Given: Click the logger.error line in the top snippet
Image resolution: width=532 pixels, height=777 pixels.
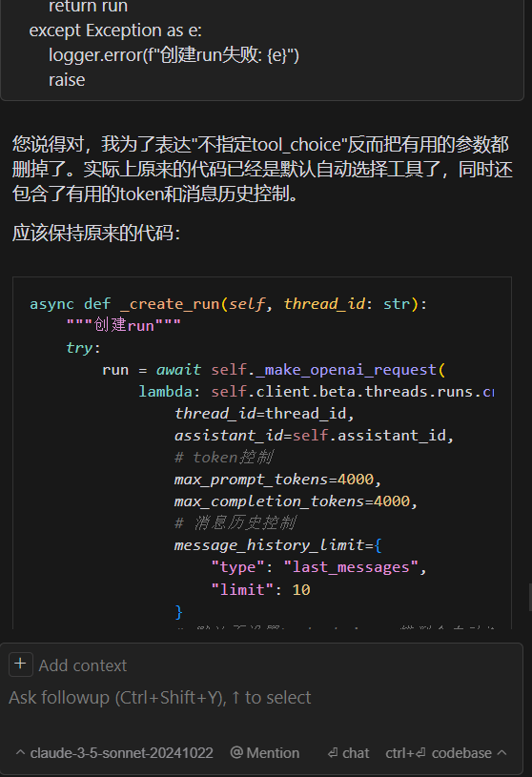Looking at the screenshot, I should pyautogui.click(x=174, y=55).
